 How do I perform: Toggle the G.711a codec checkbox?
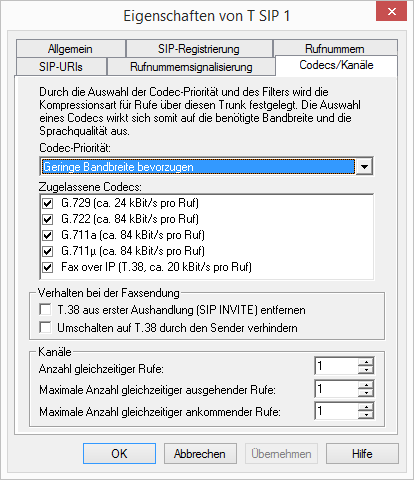(48, 235)
